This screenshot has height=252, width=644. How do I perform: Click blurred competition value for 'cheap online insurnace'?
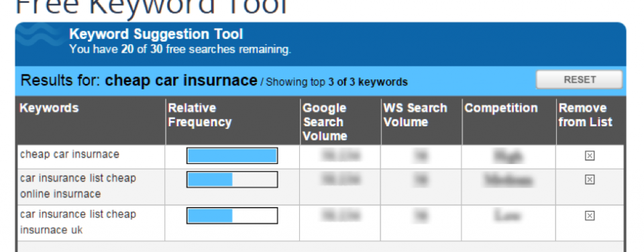point(508,180)
